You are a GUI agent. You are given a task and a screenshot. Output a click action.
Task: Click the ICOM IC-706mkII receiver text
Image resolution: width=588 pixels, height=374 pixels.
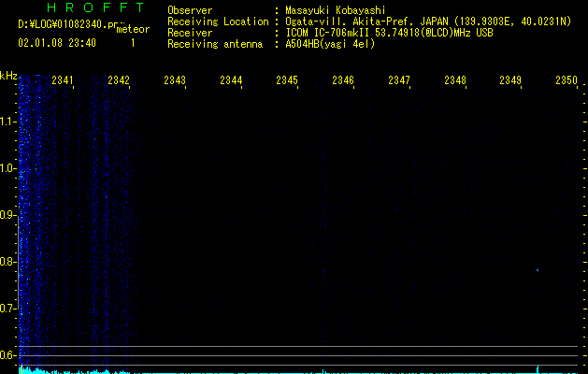coord(389,33)
